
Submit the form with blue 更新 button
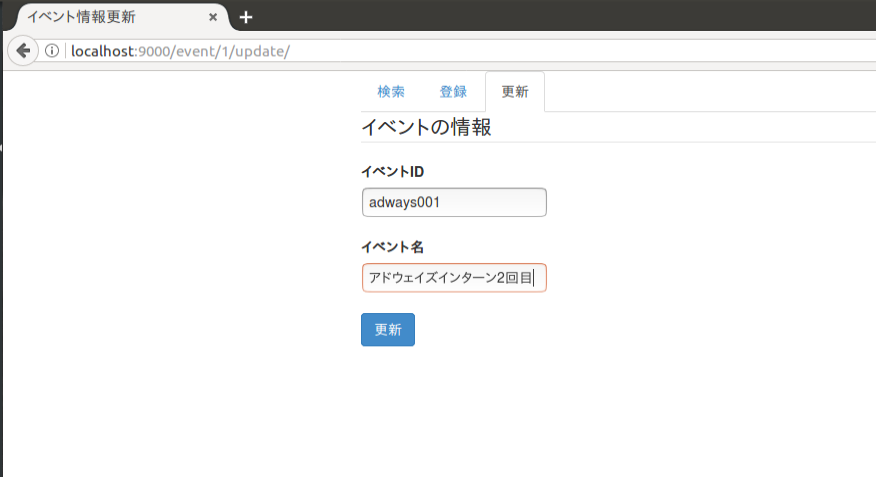[x=388, y=330]
